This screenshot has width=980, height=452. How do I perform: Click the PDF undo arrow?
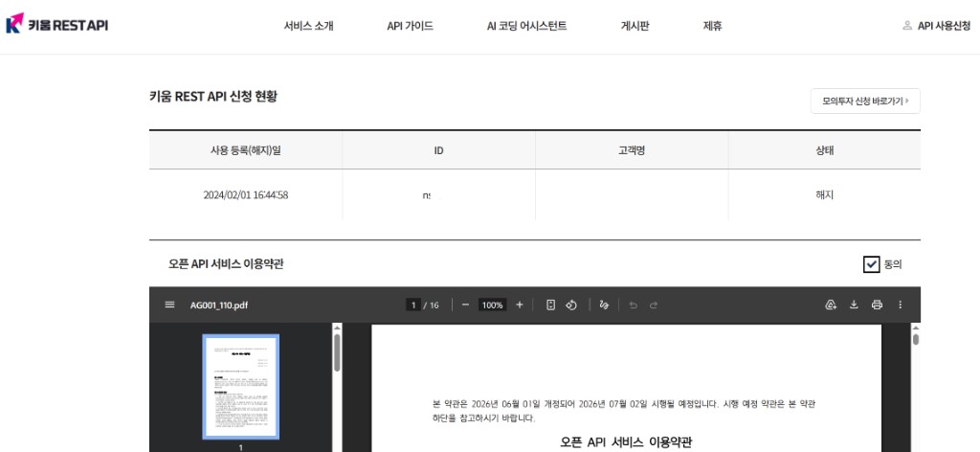pos(634,305)
